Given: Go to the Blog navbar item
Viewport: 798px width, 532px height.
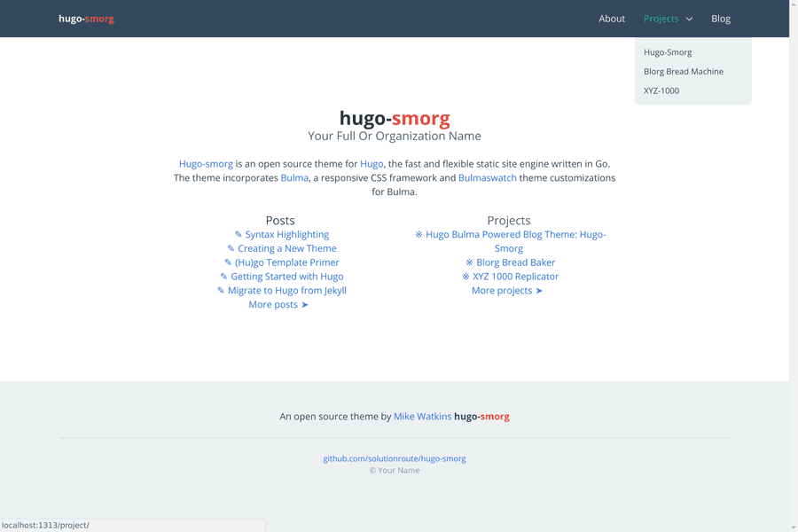Looking at the screenshot, I should point(721,19).
